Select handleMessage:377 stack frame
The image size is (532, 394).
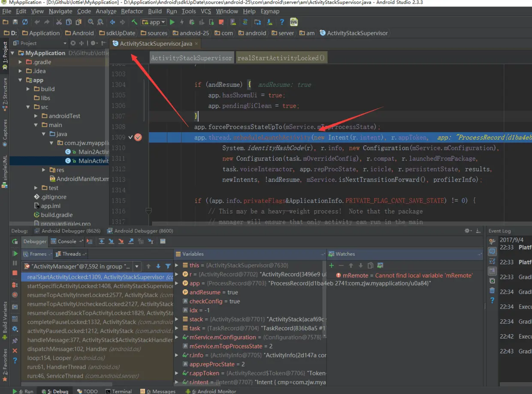(x=97, y=340)
